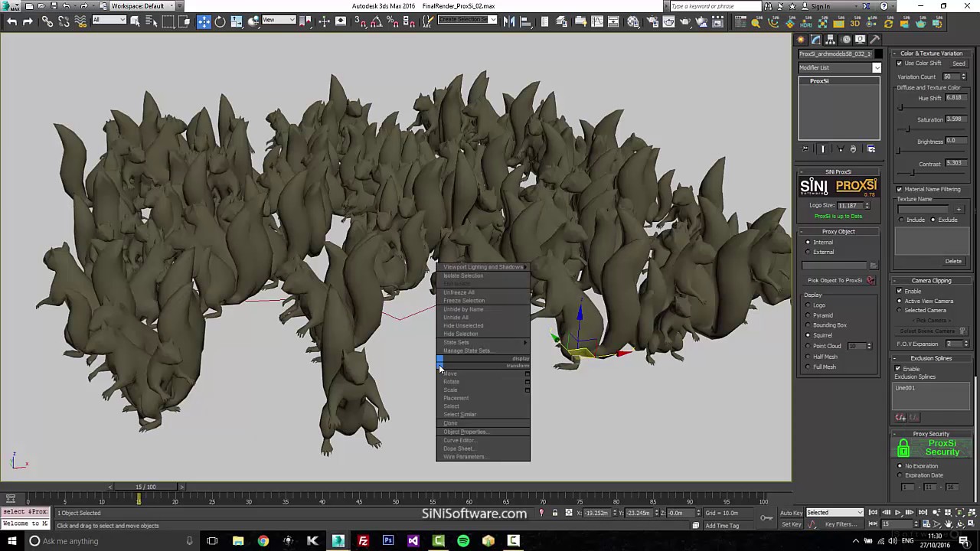The height and width of the screenshot is (551, 980).
Task: Open Select by Name dialog
Action: pyautogui.click(x=152, y=21)
